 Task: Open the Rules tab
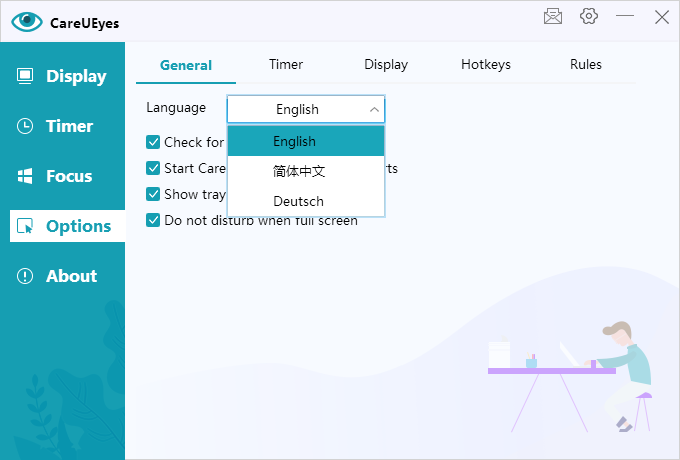click(x=586, y=65)
